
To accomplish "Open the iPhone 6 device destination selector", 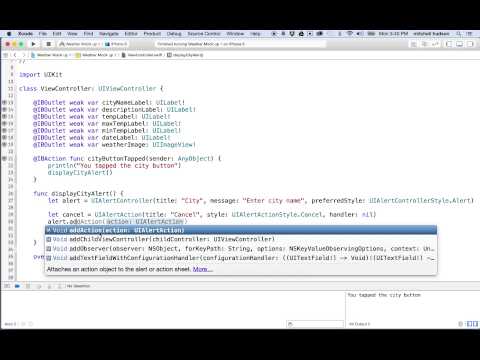I will coord(116,44).
